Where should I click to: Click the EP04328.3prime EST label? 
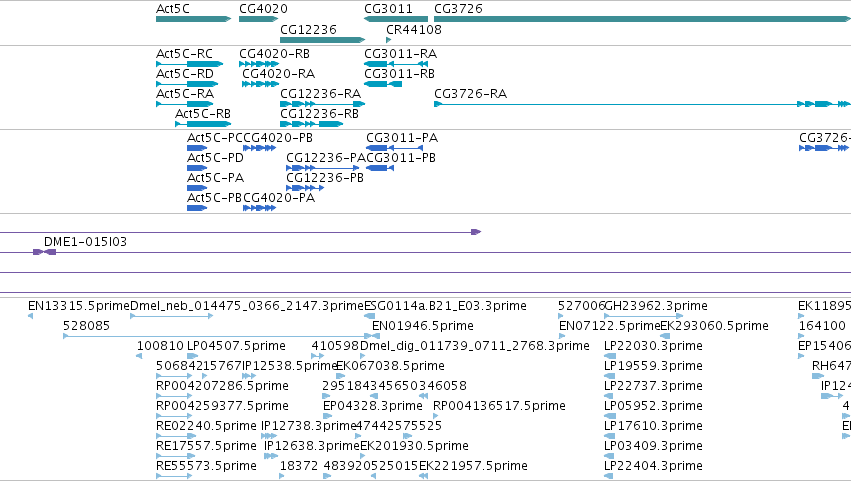coord(372,406)
